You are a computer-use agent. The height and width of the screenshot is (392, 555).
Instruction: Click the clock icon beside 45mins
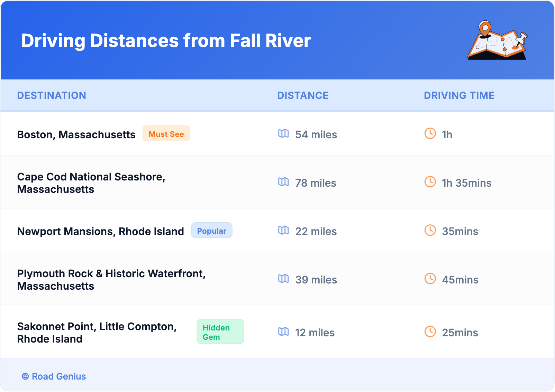coord(430,279)
